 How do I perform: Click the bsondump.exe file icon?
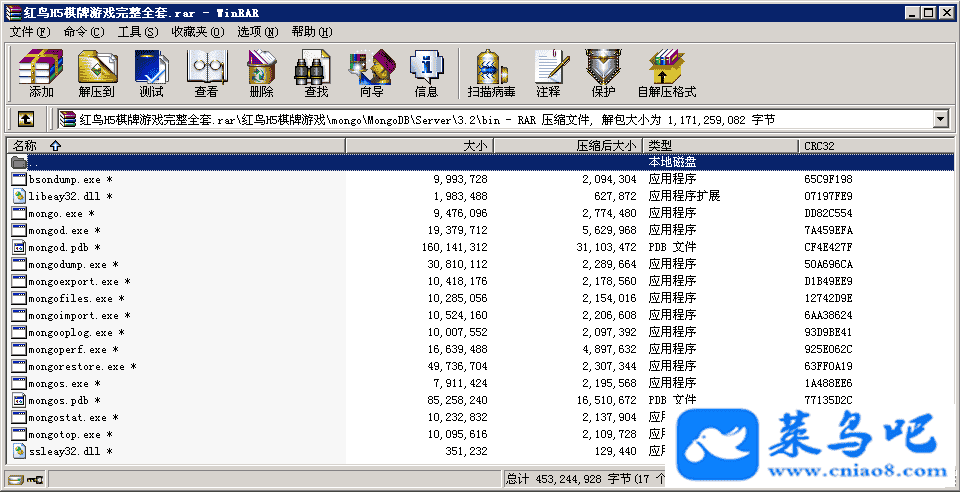19,179
